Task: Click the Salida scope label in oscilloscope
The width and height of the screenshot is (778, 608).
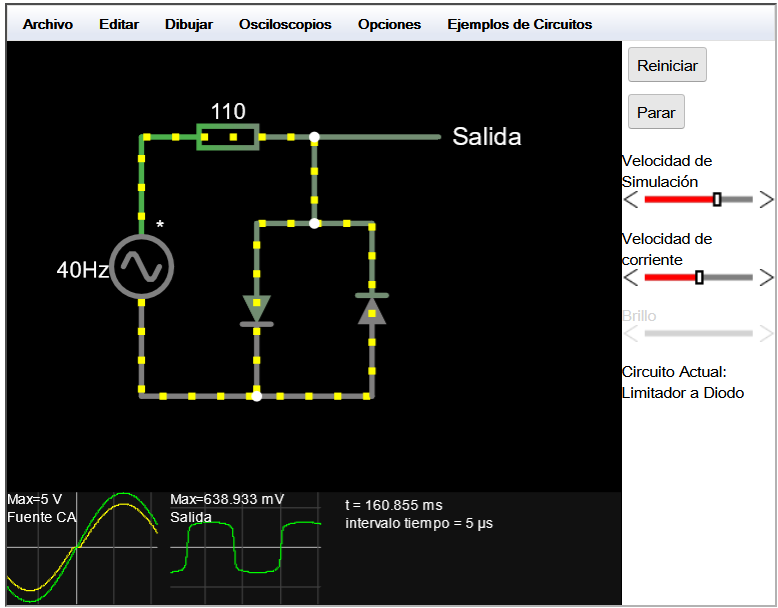Action: (191, 517)
